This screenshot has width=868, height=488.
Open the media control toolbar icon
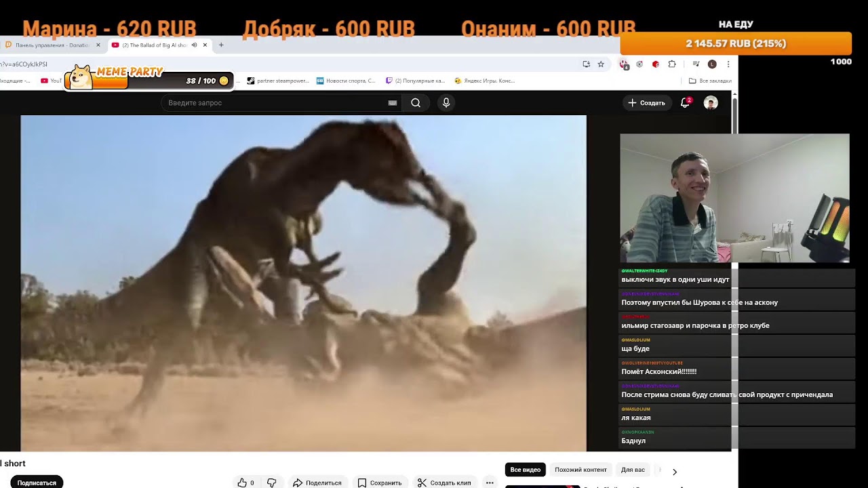click(696, 64)
